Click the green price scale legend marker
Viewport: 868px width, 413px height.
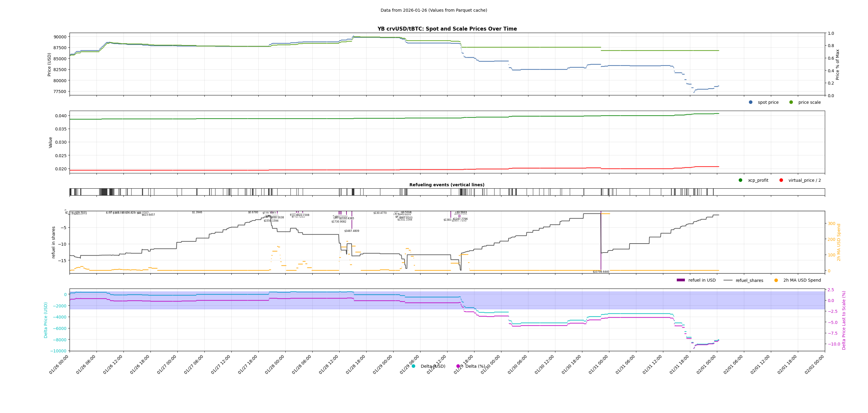click(x=791, y=102)
